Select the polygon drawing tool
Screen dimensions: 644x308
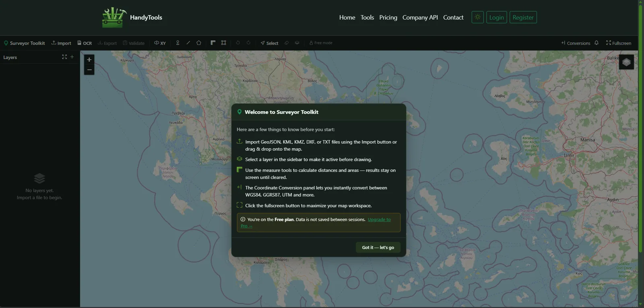pyautogui.click(x=199, y=43)
